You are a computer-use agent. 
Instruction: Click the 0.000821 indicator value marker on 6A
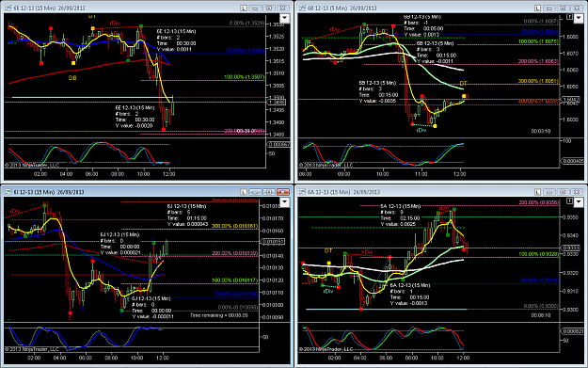(x=572, y=331)
